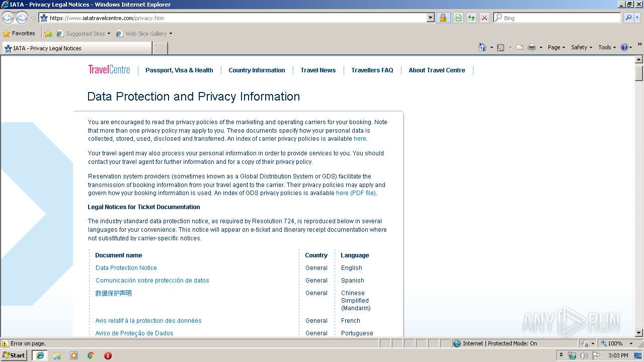Open the zoom level 100% dropdown
Image resolution: width=644 pixels, height=362 pixels.
tap(631, 343)
